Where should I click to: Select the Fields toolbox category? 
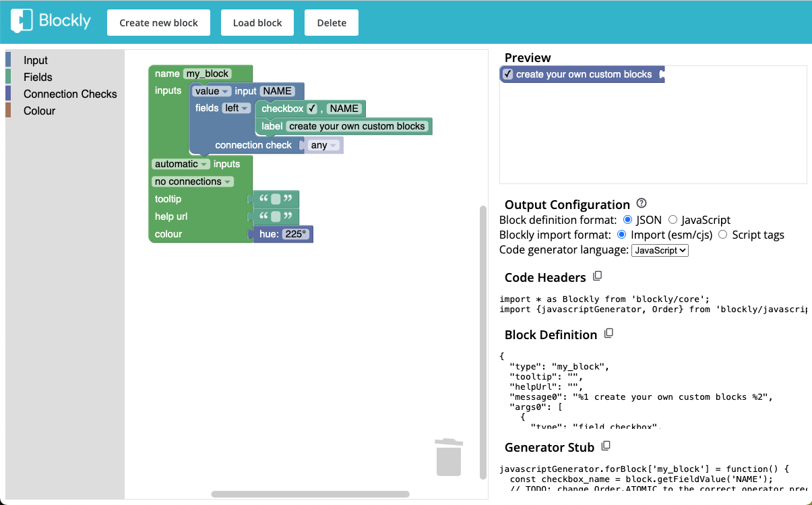(x=37, y=77)
